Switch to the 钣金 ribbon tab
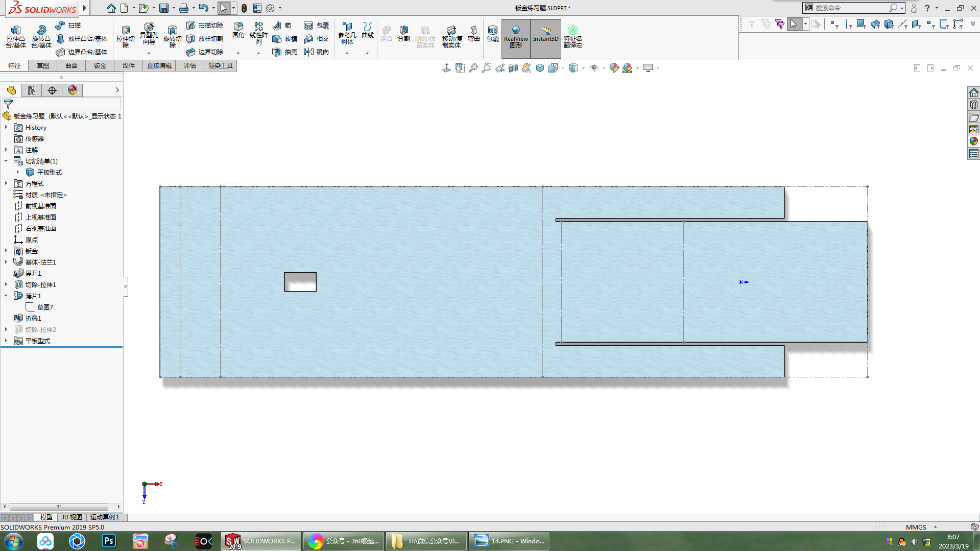This screenshot has width=980, height=551. [100, 66]
